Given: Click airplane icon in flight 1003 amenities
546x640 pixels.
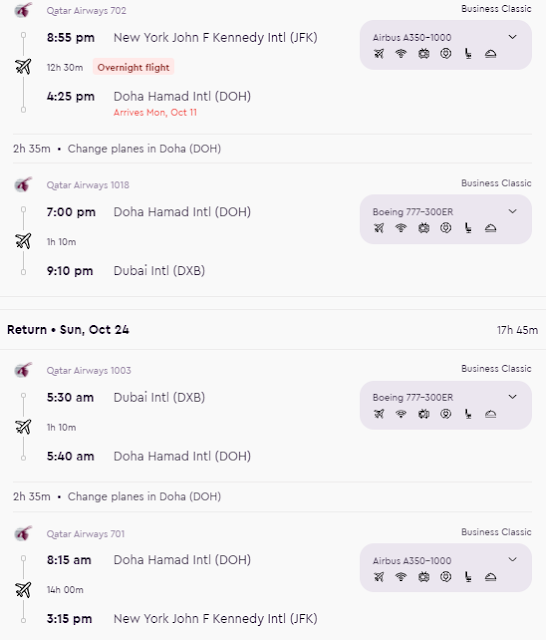Looking at the screenshot, I should point(379,414).
